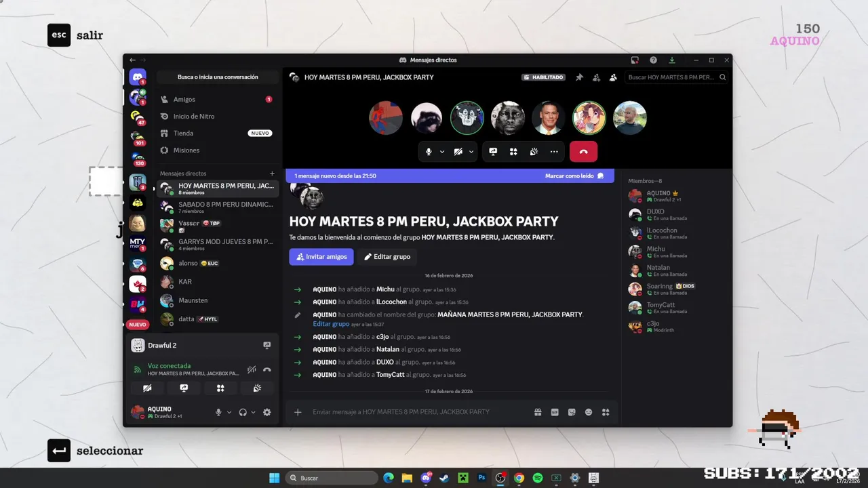Open Inicio de Nitro
The height and width of the screenshot is (488, 868).
click(x=217, y=117)
